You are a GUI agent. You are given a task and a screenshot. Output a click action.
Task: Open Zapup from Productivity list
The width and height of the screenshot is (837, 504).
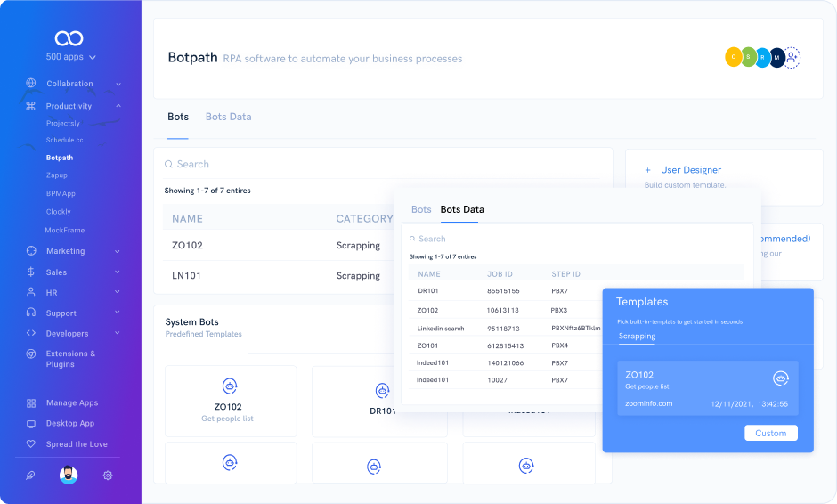click(x=57, y=175)
